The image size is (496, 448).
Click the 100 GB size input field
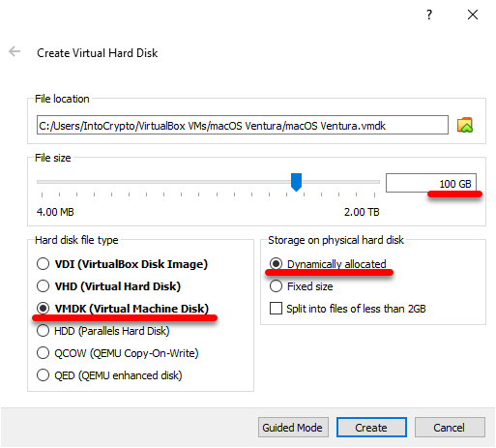431,183
